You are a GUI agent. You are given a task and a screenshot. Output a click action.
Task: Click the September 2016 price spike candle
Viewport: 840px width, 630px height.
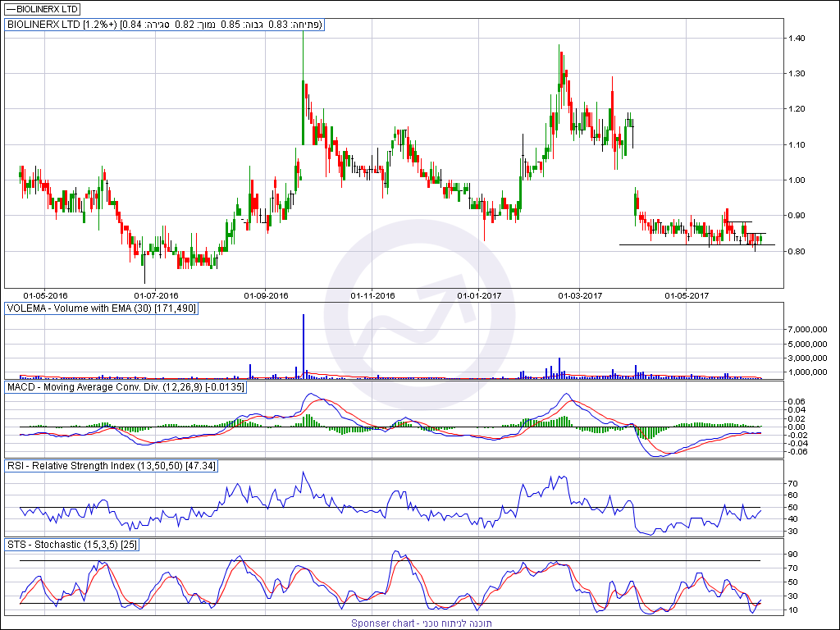coord(304,89)
